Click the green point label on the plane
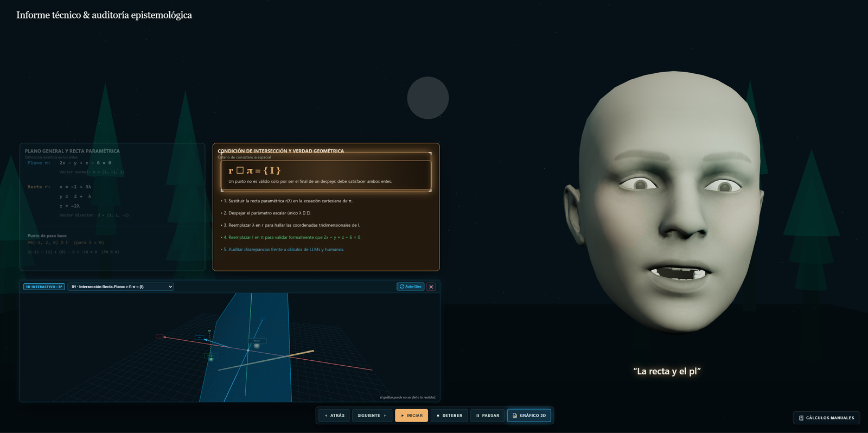The image size is (868, 433). 211,356
